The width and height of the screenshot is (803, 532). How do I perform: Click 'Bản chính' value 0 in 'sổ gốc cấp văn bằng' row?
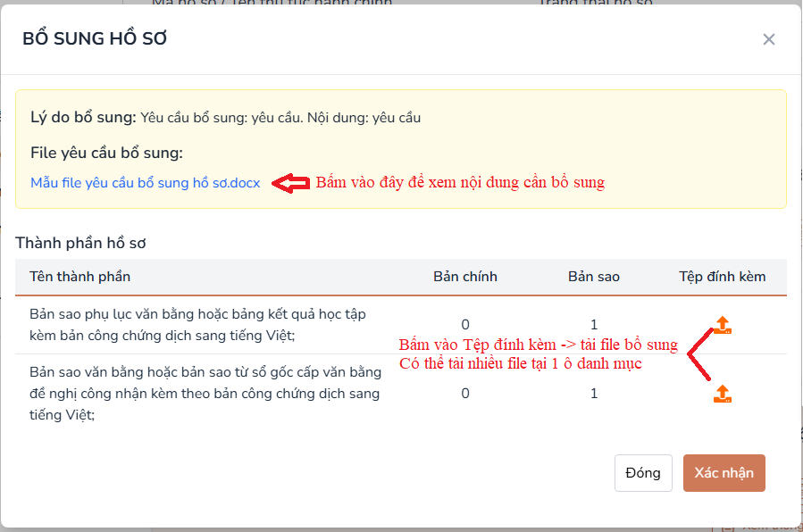(465, 394)
